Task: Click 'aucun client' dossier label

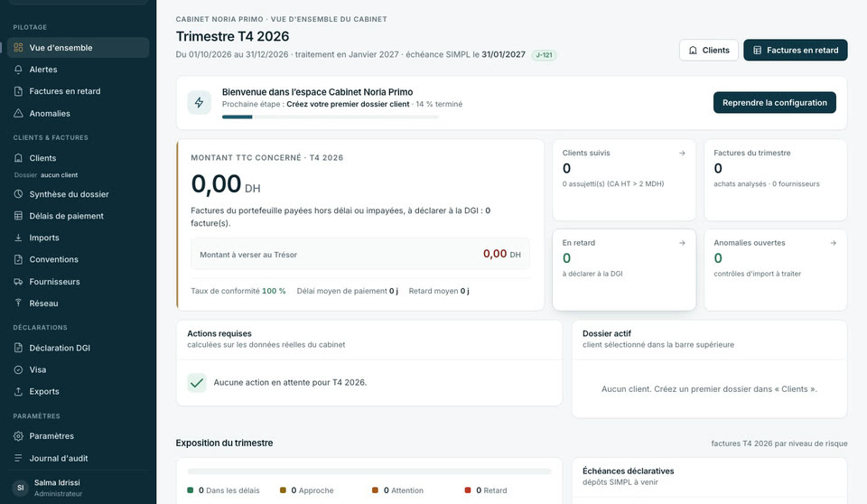Action: (x=60, y=175)
